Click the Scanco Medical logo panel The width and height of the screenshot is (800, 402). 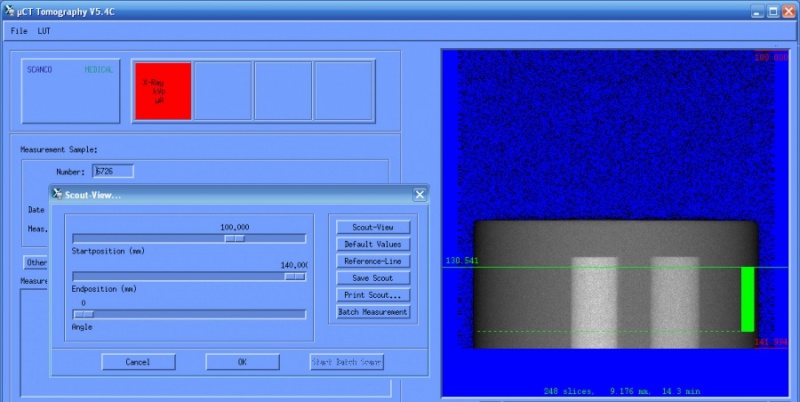click(x=70, y=91)
